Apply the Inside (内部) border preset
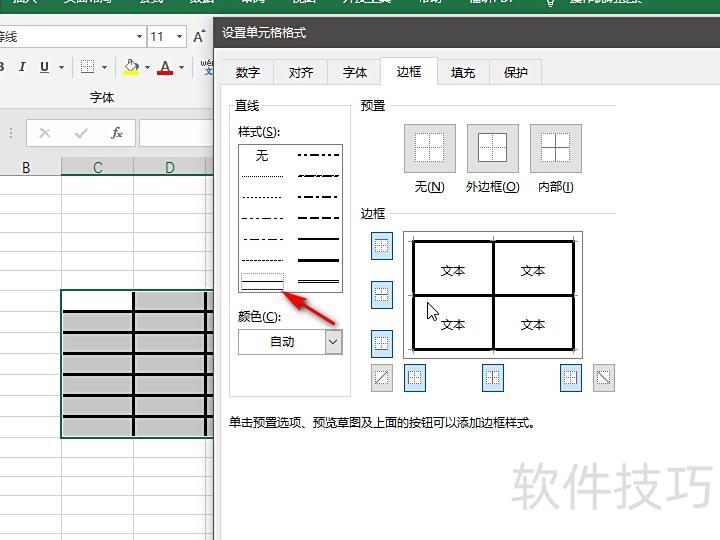The image size is (720, 540). [556, 148]
